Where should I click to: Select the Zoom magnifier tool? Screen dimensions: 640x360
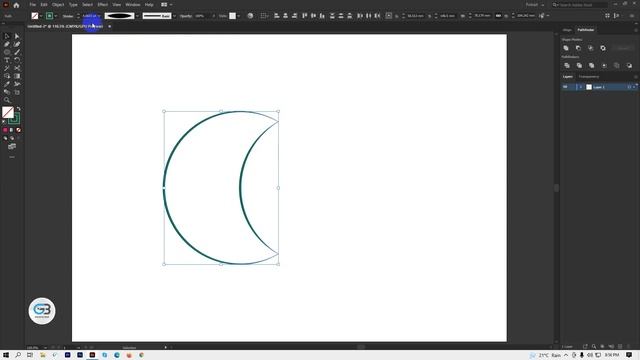coord(7,100)
